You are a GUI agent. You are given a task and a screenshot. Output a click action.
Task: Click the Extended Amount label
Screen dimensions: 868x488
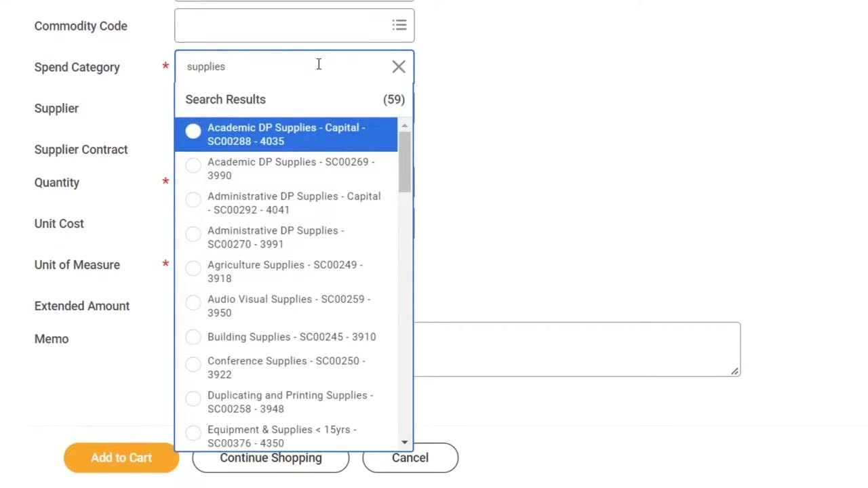click(82, 306)
